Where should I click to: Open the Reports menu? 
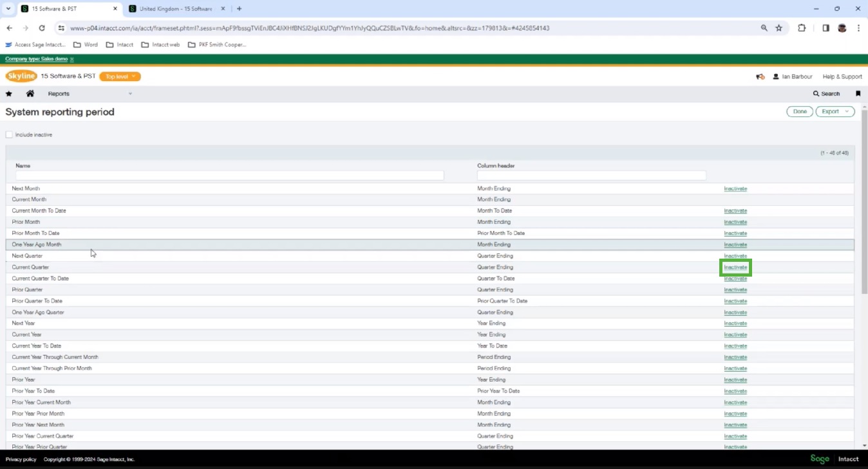[x=59, y=93]
